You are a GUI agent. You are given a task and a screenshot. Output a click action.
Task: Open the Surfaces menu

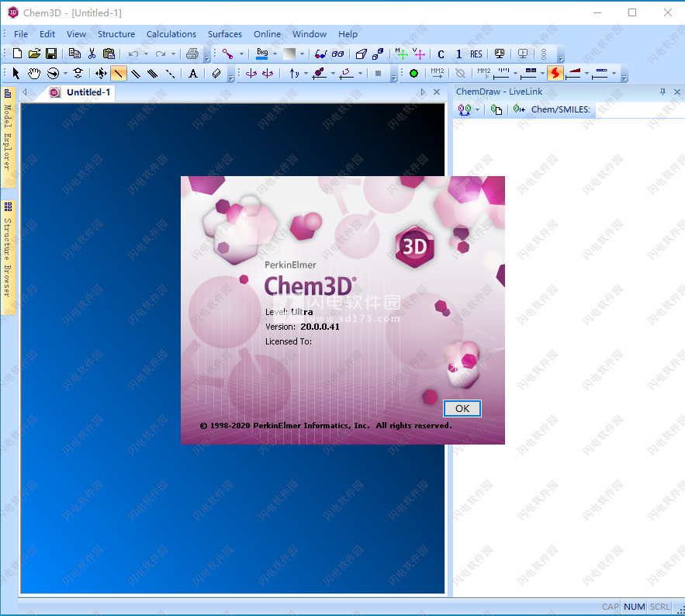click(x=225, y=34)
